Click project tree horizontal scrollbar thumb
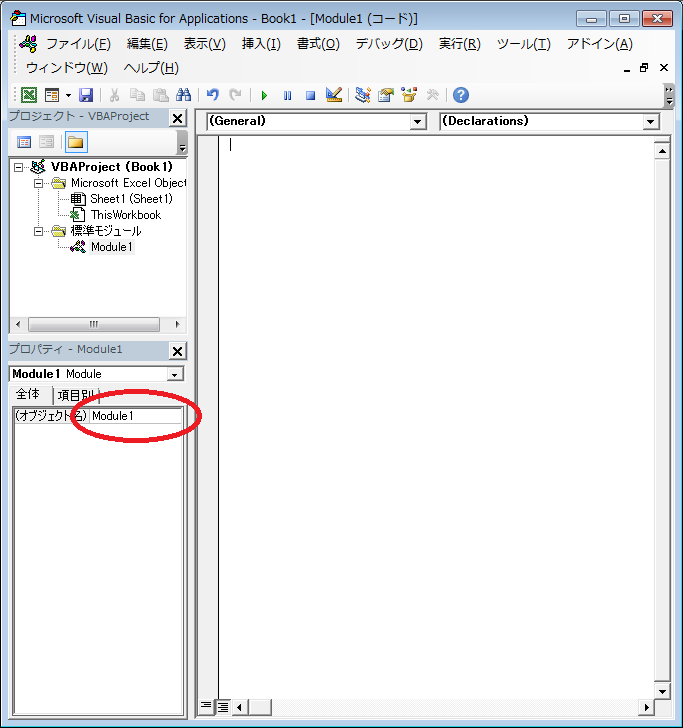Screen dimensions: 683x728 pyautogui.click(x=94, y=324)
